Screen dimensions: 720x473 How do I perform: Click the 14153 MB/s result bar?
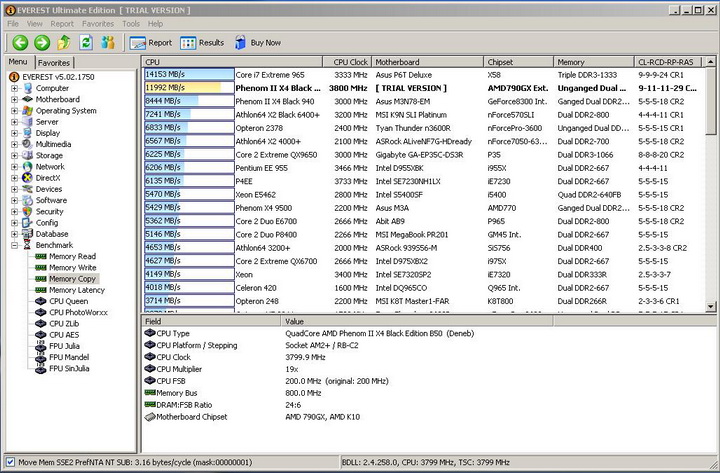189,74
